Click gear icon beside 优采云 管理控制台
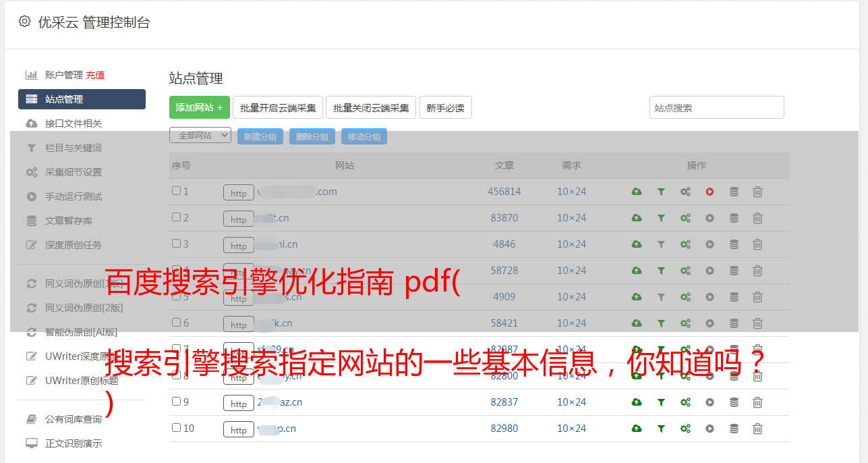Viewport: 868px width, 463px height. pos(25,22)
